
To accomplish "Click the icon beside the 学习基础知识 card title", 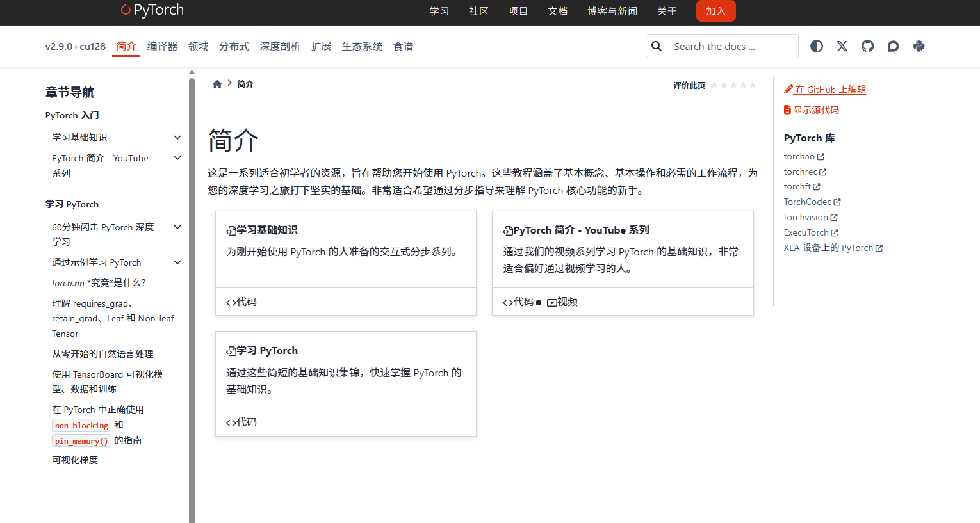I will pos(231,230).
